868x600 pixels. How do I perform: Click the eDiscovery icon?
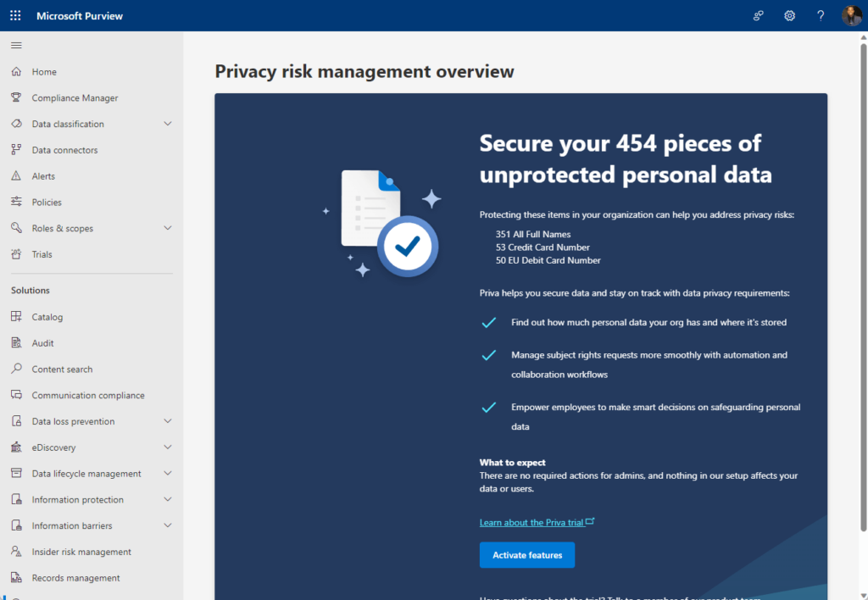[x=16, y=447]
